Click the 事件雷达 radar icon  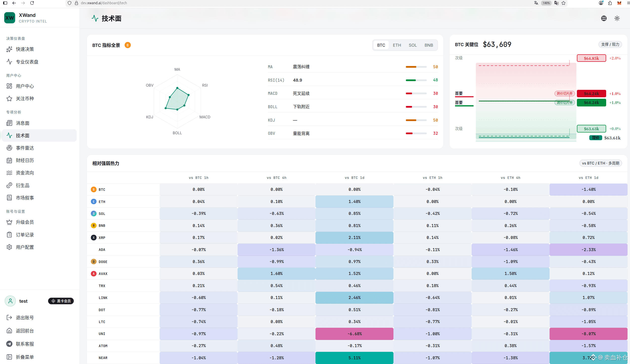pyautogui.click(x=9, y=148)
